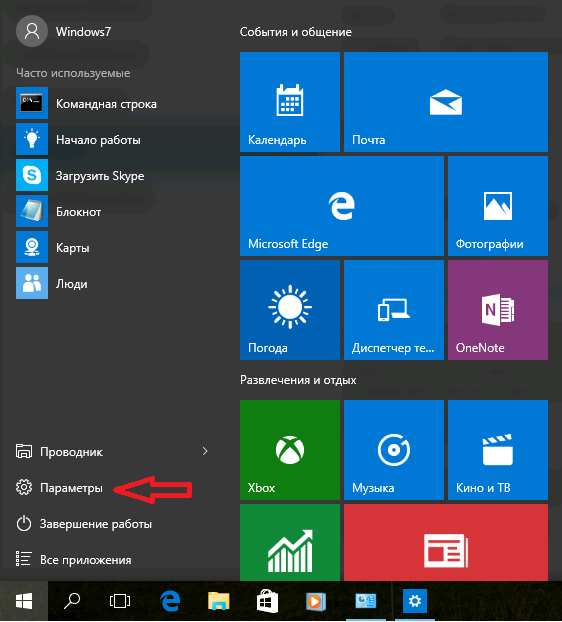The width and height of the screenshot is (562, 622).
Task: Launch Edge from the taskbar
Action: pyautogui.click(x=170, y=601)
